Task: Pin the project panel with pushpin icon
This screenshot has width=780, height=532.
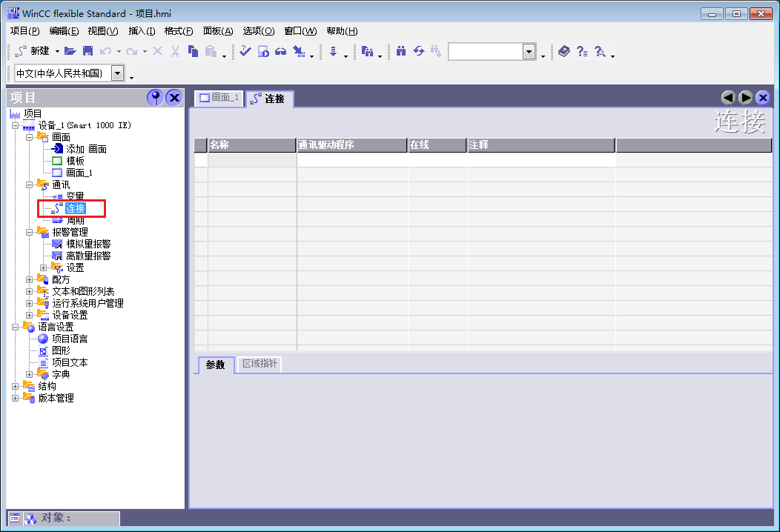Action: coord(155,97)
